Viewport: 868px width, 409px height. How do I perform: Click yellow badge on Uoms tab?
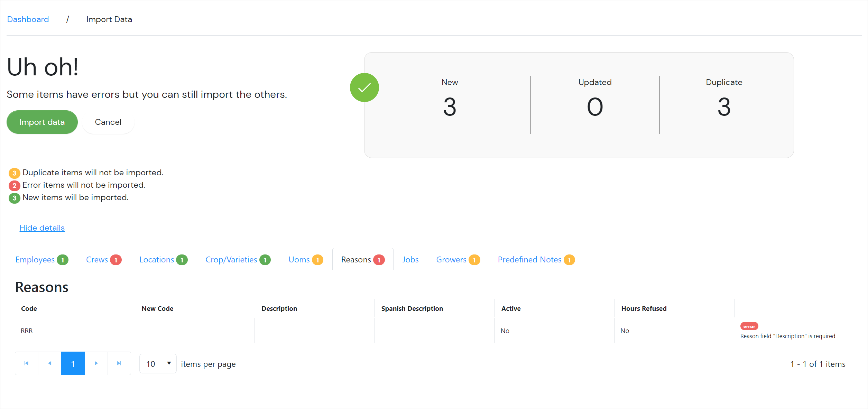[x=317, y=260]
